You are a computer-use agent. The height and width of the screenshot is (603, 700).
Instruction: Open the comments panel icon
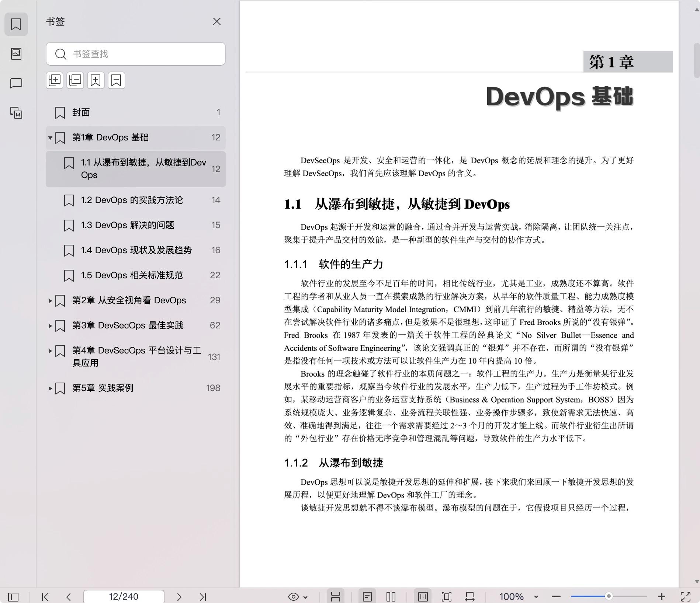(16, 83)
